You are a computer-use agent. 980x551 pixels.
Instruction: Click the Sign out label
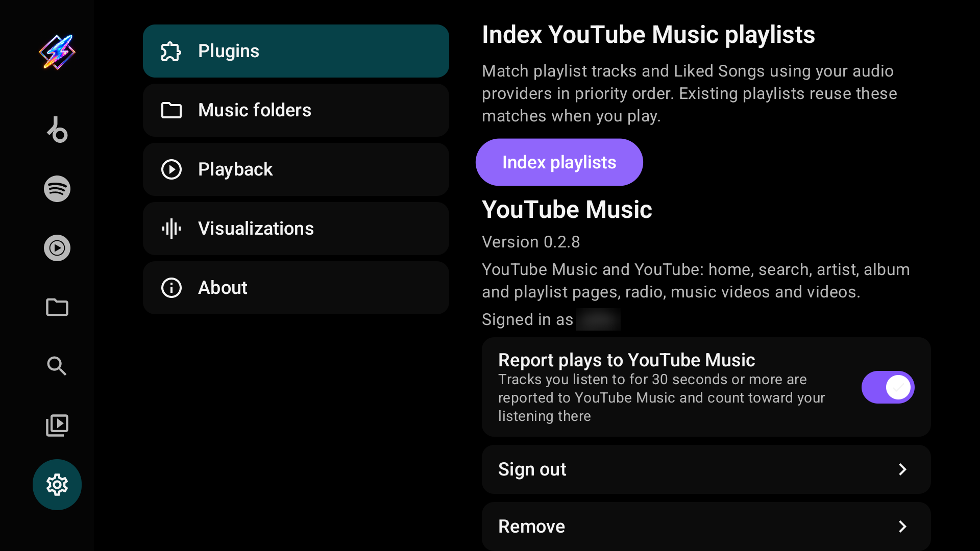pos(532,469)
